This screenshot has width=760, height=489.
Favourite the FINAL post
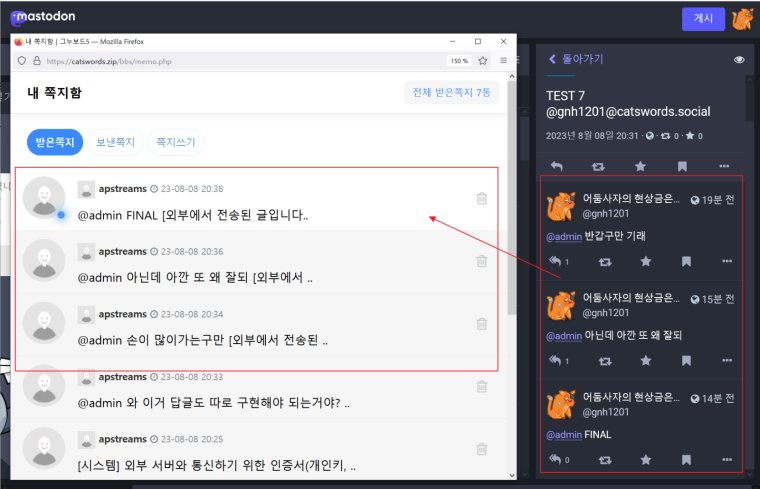tap(646, 459)
